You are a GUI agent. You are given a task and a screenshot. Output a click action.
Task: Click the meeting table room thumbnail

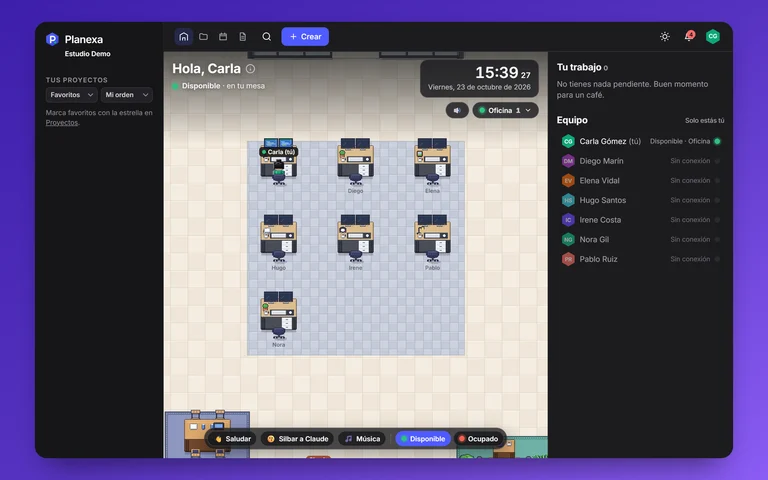[x=207, y=434]
